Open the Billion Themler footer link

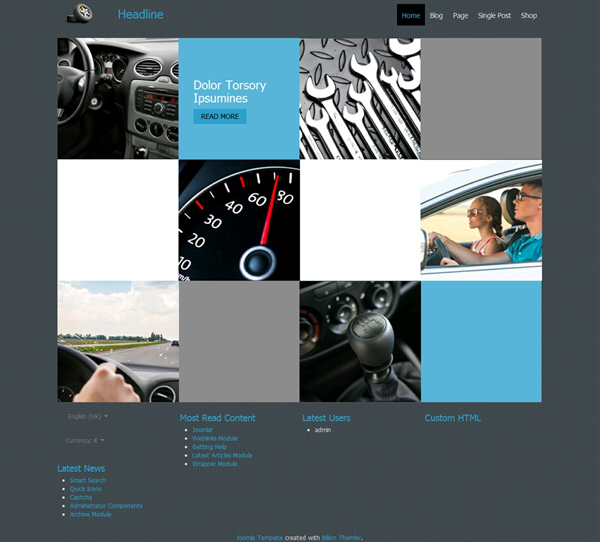(341, 537)
